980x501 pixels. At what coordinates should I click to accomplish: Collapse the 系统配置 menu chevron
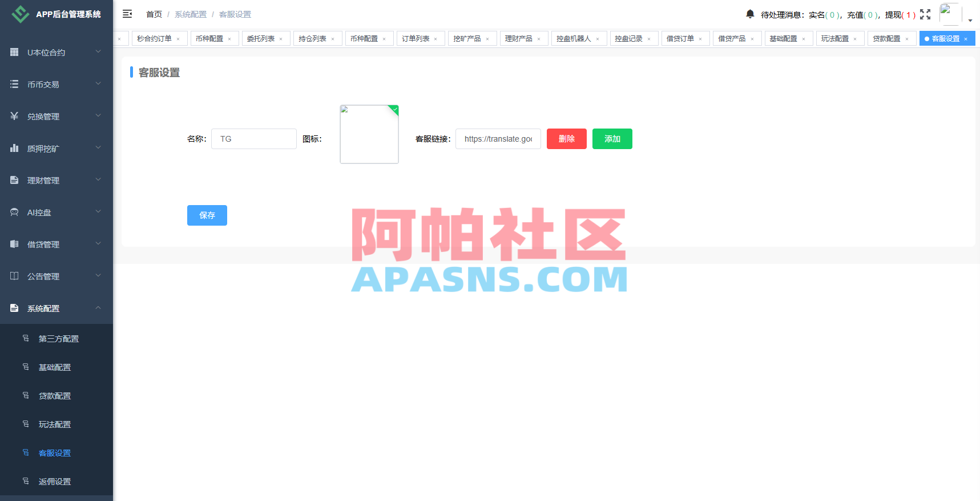point(98,308)
